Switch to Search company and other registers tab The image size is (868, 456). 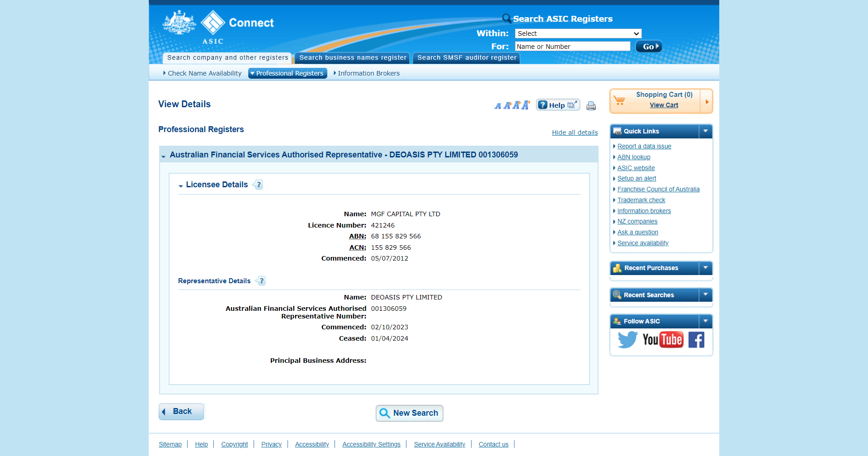click(227, 58)
